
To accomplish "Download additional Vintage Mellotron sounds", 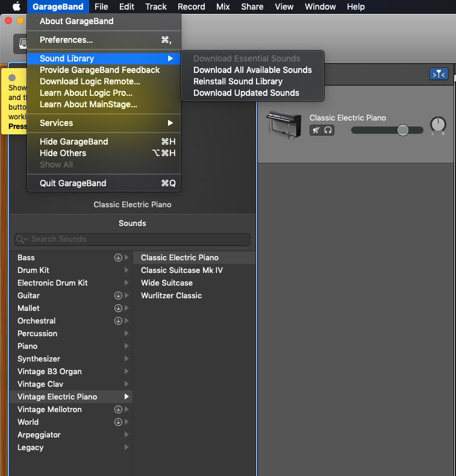I will coord(118,410).
